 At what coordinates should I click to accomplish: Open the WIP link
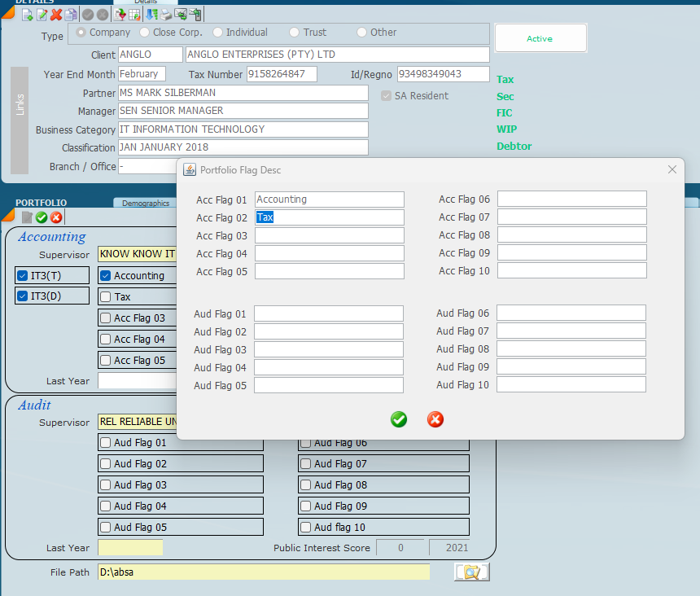pos(506,129)
